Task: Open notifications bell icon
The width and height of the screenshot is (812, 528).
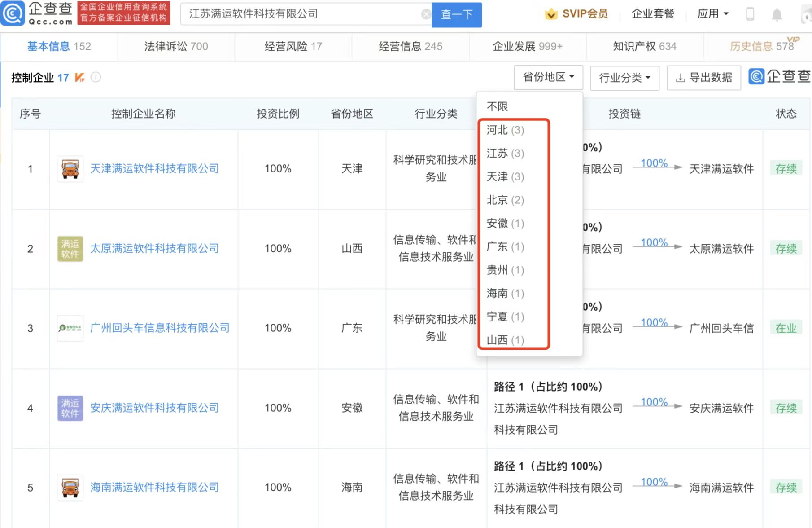Action: 777,15
